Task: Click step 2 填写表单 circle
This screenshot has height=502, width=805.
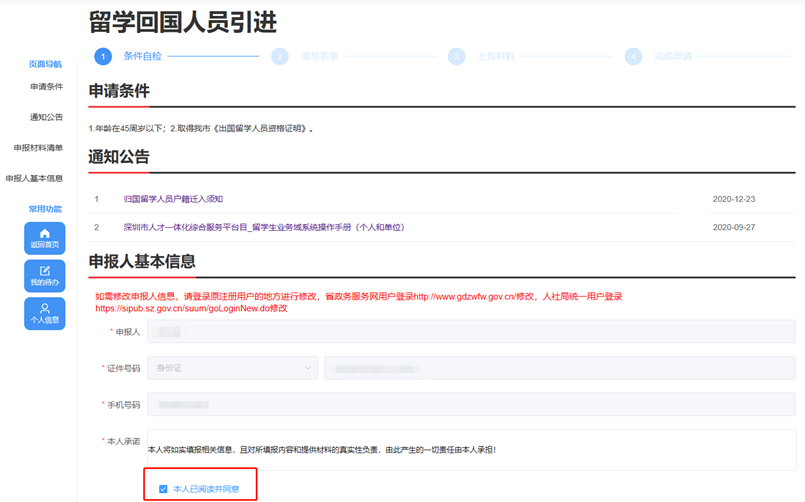Action: (280, 57)
